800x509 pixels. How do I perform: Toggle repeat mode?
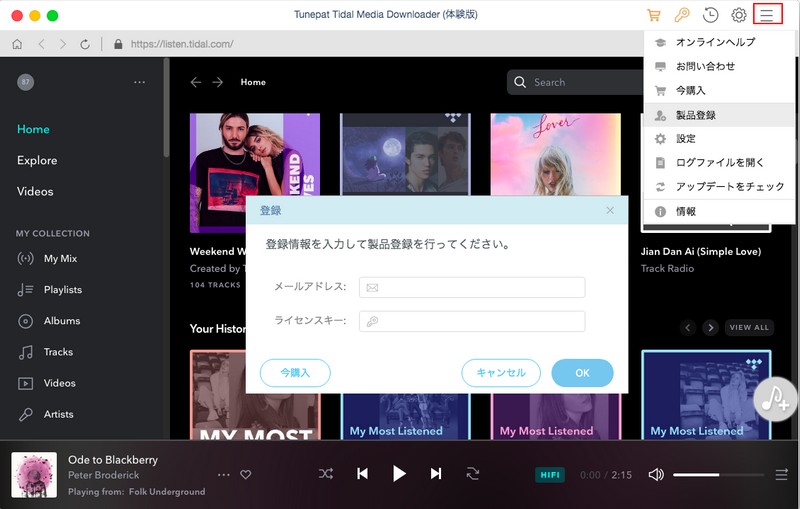point(472,474)
